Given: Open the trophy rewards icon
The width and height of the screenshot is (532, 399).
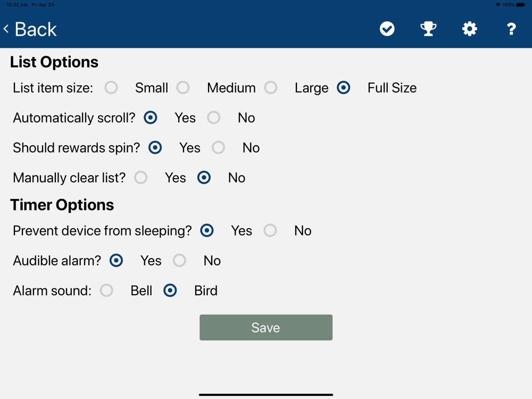Looking at the screenshot, I should point(428,29).
